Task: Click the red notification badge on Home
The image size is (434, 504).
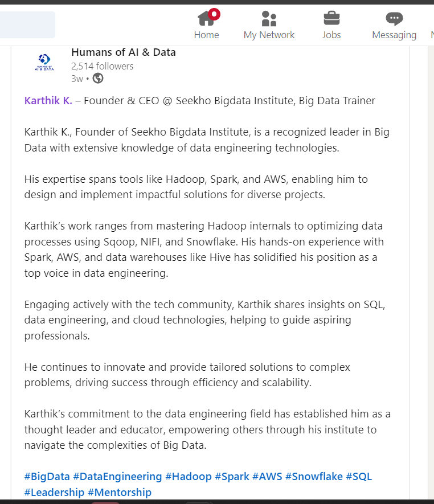Action: (214, 14)
